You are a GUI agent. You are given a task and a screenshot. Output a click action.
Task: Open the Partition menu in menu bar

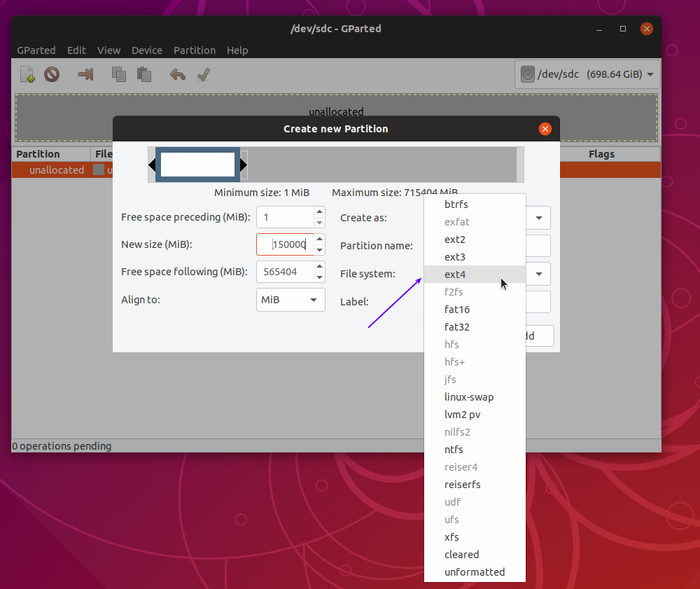point(195,50)
